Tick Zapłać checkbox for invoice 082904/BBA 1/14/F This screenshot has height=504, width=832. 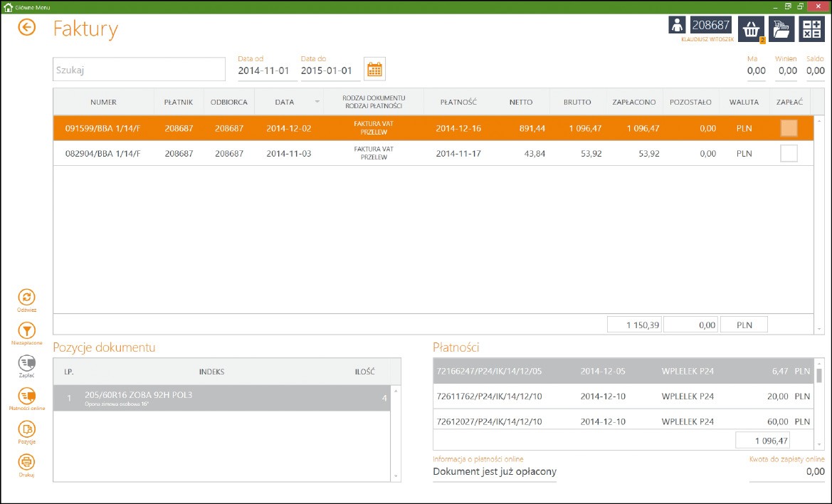[x=789, y=153]
